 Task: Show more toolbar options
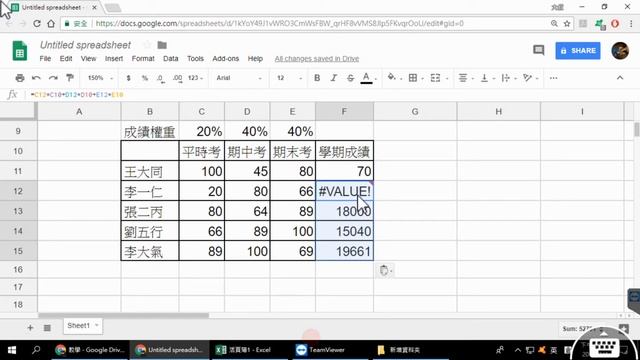(x=553, y=78)
